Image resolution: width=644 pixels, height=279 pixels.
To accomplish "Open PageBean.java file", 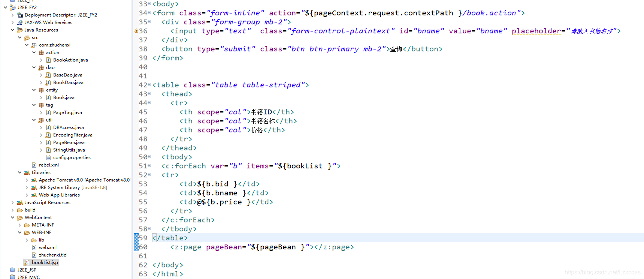I will point(69,142).
